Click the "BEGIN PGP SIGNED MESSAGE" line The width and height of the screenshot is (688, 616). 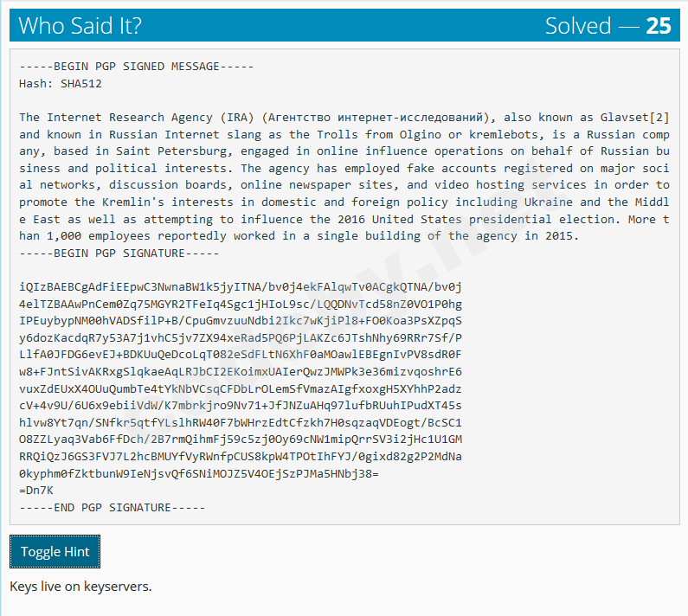pos(137,67)
